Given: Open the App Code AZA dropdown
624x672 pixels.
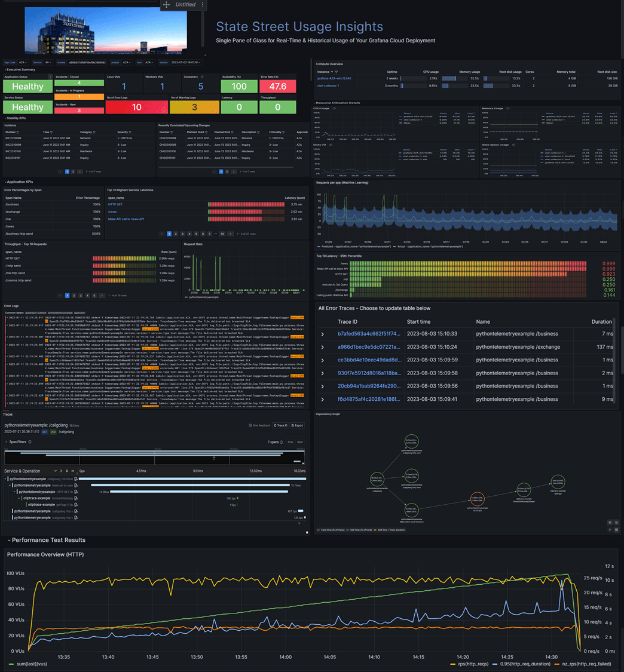Looking at the screenshot, I should [24, 62].
